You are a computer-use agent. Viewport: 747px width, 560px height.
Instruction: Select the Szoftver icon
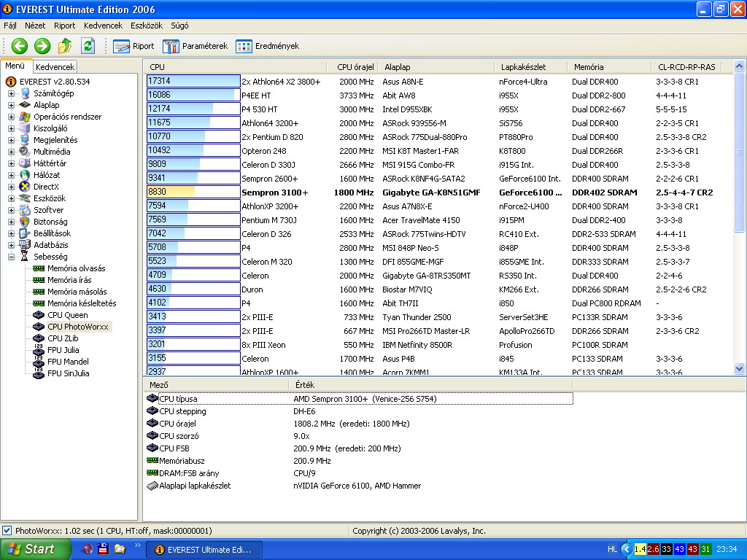click(25, 210)
